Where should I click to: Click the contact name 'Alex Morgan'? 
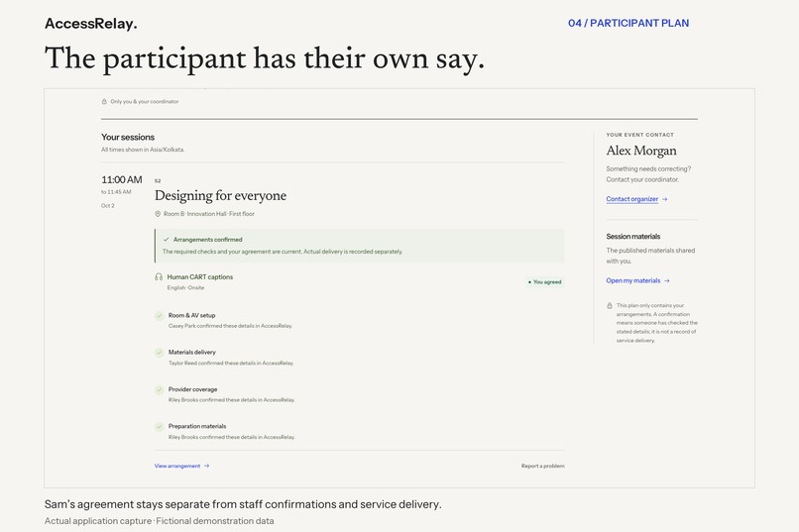click(641, 151)
